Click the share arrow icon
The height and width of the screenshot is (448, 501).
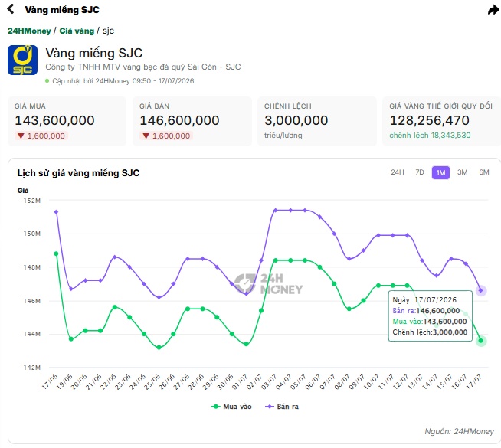tap(493, 10)
